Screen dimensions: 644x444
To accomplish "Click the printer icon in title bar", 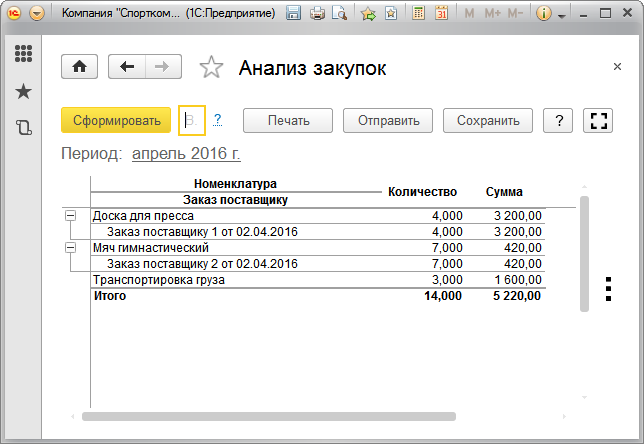I will tap(317, 14).
